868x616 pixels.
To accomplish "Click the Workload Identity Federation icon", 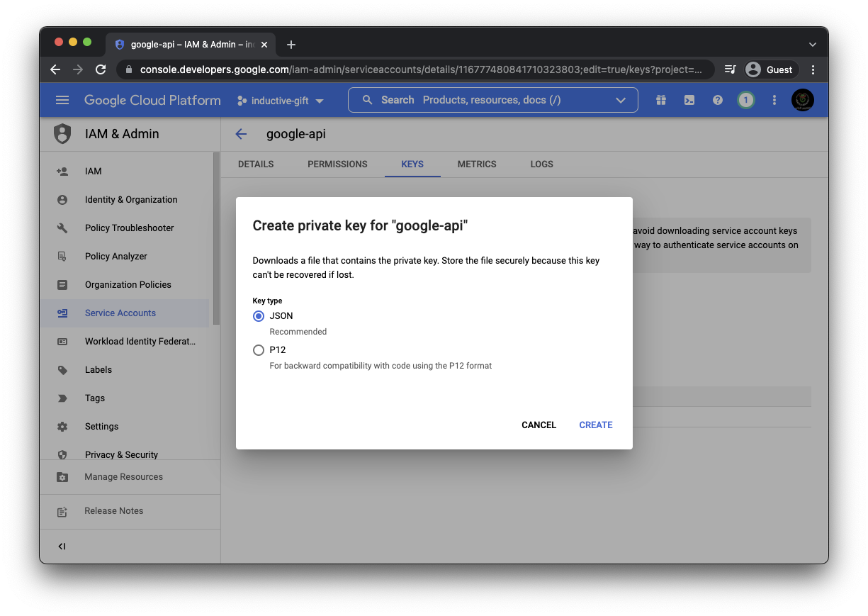I will coord(62,342).
